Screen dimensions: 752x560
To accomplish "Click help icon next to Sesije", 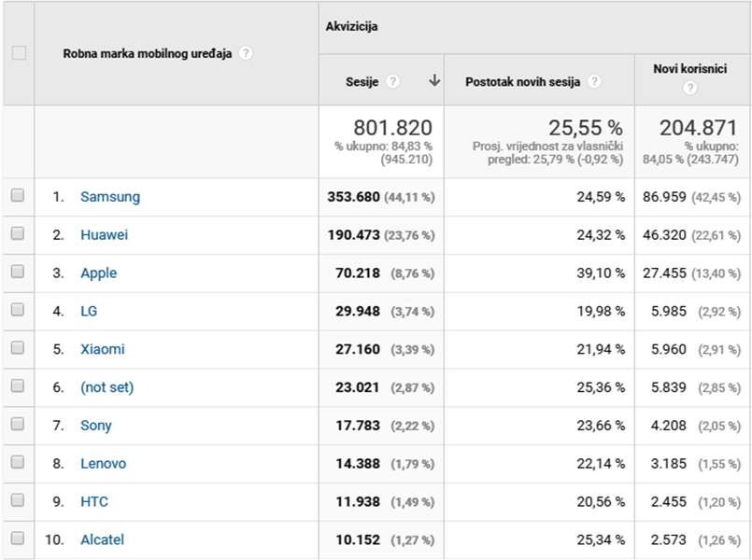I will tap(392, 81).
